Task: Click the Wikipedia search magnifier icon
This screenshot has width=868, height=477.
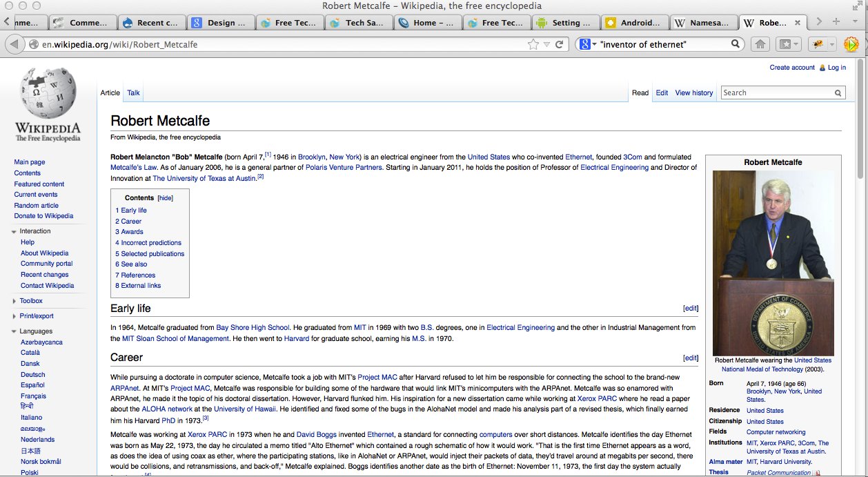Action: (838, 93)
